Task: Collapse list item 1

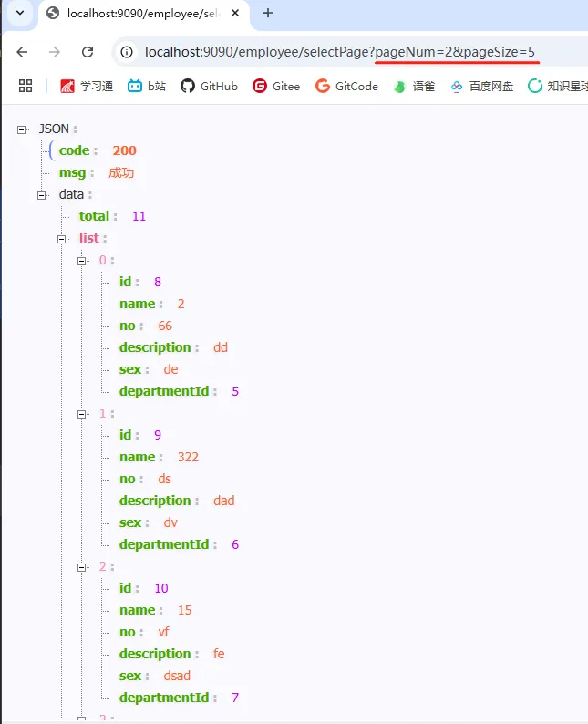Action: (82, 415)
